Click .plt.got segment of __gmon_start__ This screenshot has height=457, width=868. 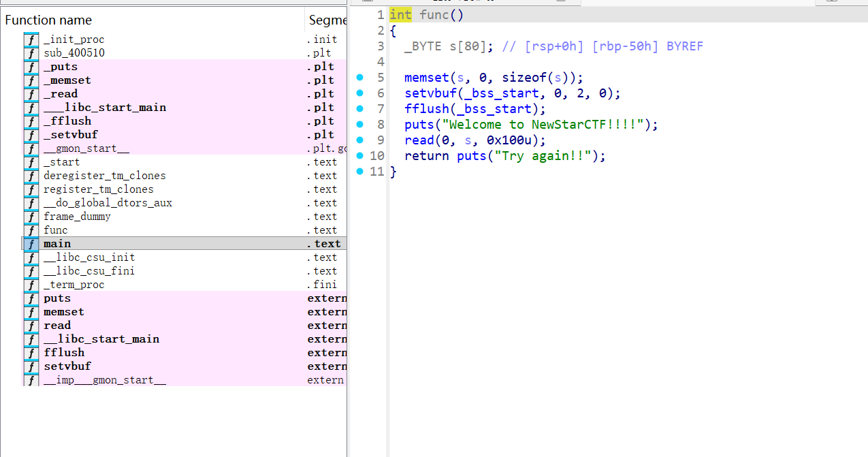click(327, 148)
